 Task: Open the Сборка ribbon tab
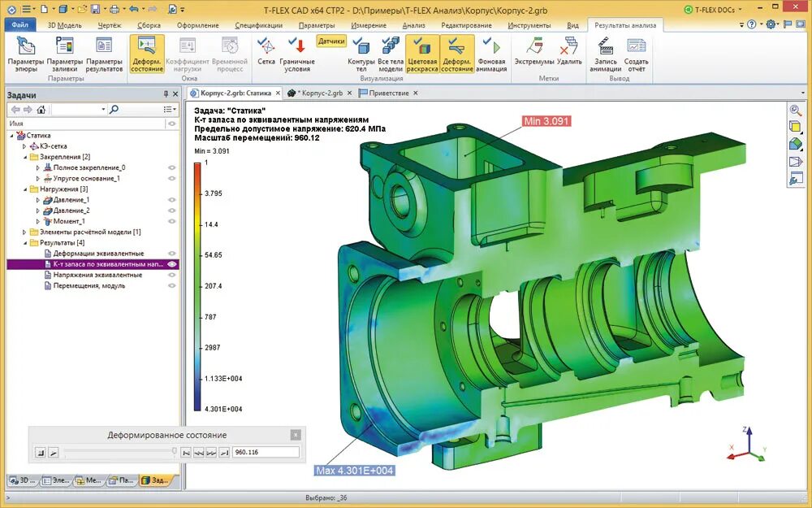pos(149,25)
